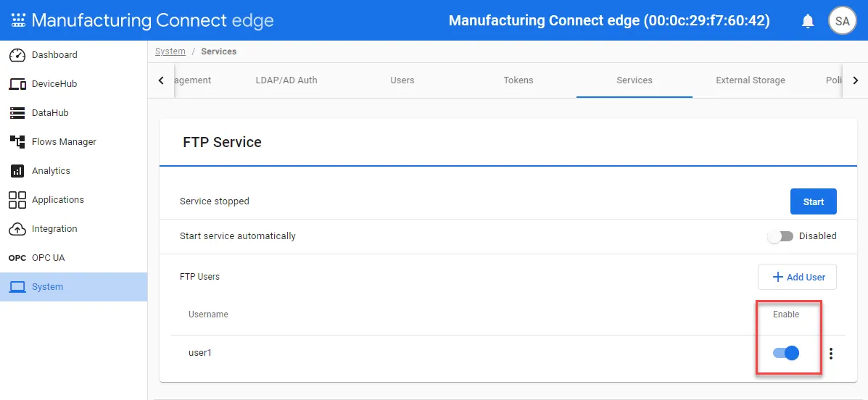Switch to the External Storage tab
Image resolution: width=868 pixels, height=400 pixels.
[750, 80]
